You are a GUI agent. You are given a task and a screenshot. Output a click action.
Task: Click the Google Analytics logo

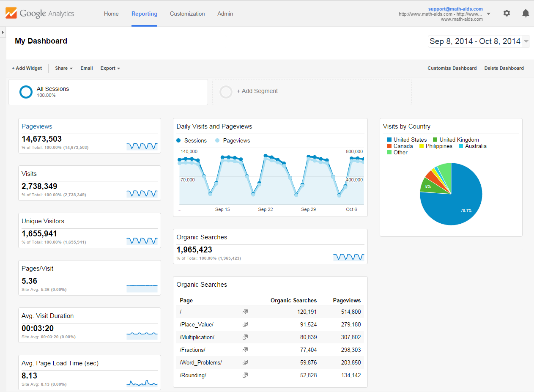pyautogui.click(x=40, y=14)
